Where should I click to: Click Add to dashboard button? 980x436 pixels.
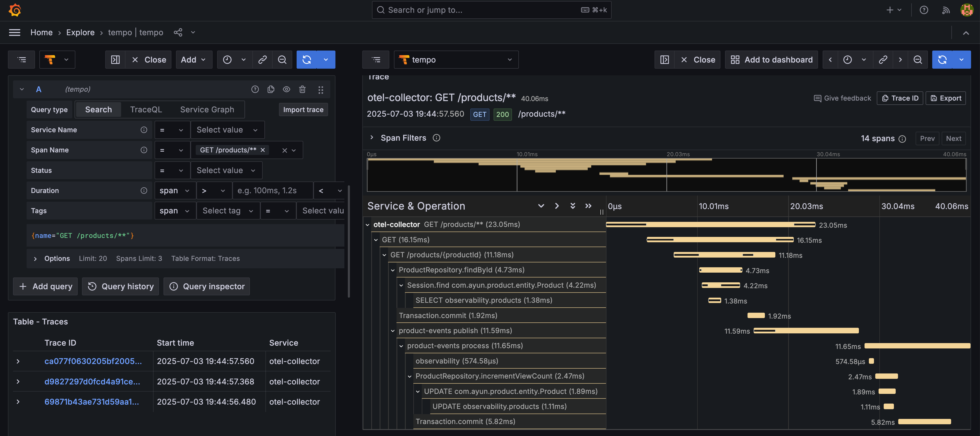tap(771, 60)
